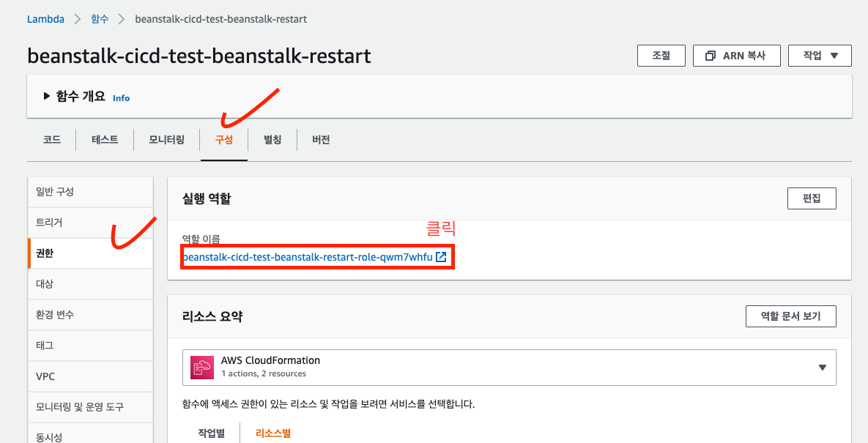The height and width of the screenshot is (443, 868).
Task: Expand the 함수 개요 section
Action: click(46, 96)
